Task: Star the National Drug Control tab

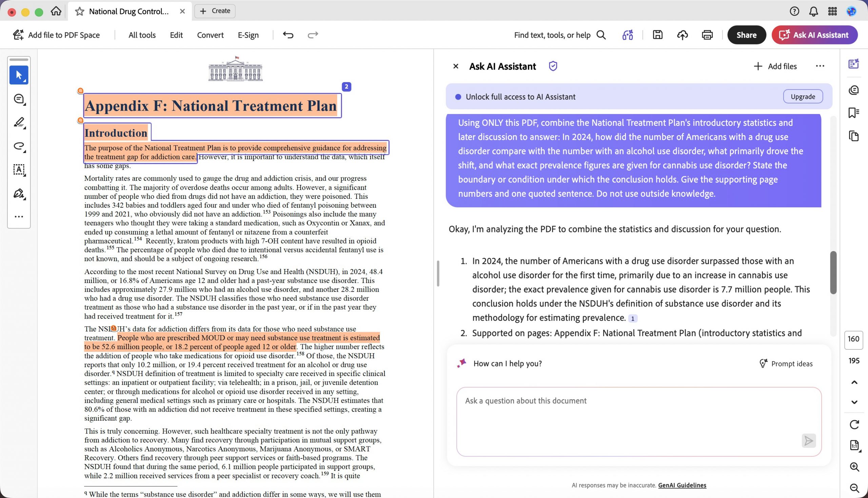Action: 80,11
